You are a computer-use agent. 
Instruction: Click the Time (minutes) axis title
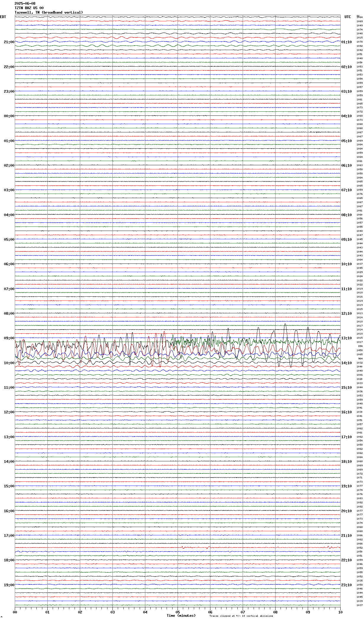click(x=181, y=616)
